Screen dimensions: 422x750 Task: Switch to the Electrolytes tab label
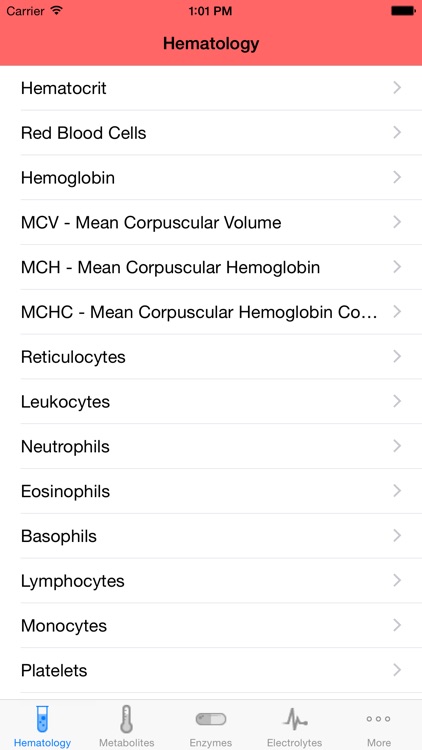click(294, 743)
